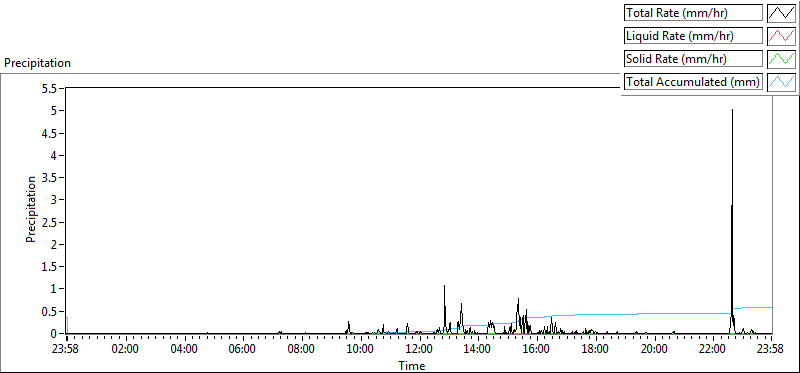This screenshot has height=373, width=800.
Task: Click the 10:00 X-axis tick label
Action: pos(360,350)
